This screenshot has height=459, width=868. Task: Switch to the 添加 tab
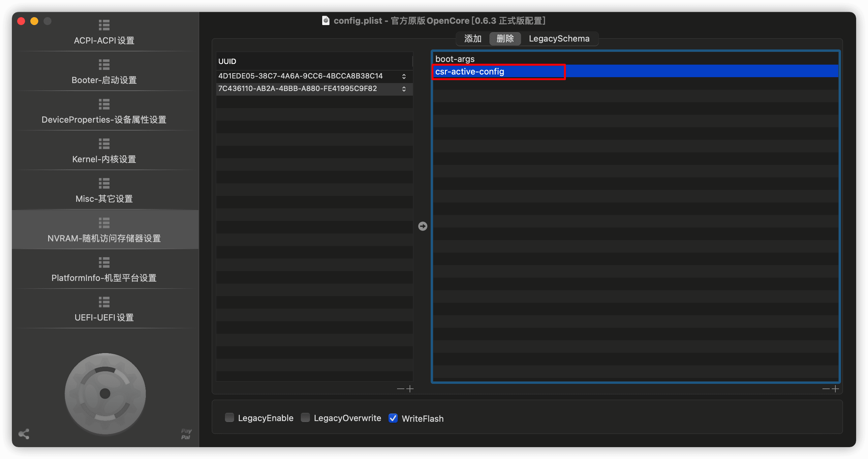point(473,39)
